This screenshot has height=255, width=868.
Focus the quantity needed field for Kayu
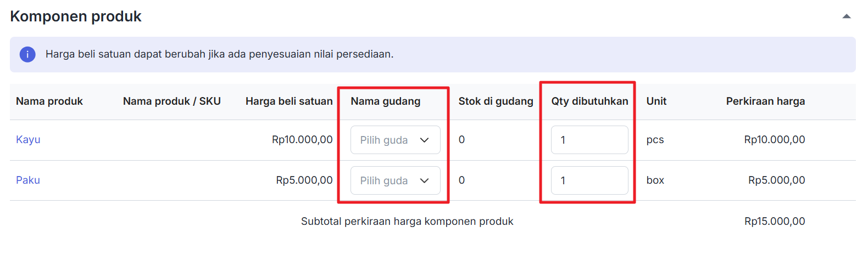pos(589,140)
